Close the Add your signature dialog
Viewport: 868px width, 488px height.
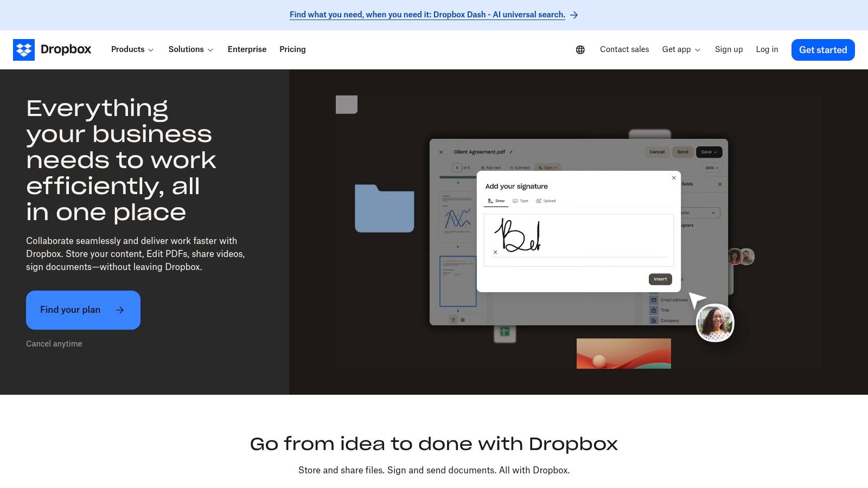click(674, 178)
